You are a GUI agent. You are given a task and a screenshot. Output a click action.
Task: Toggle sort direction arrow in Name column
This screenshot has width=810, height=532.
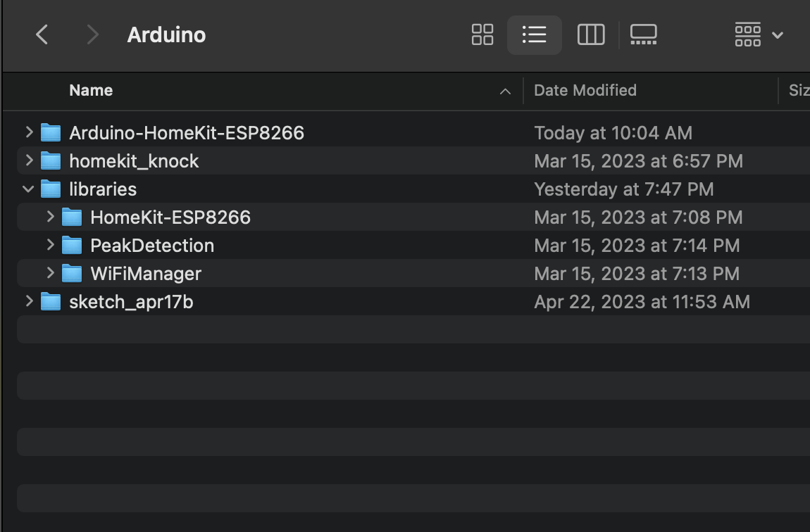pos(505,91)
